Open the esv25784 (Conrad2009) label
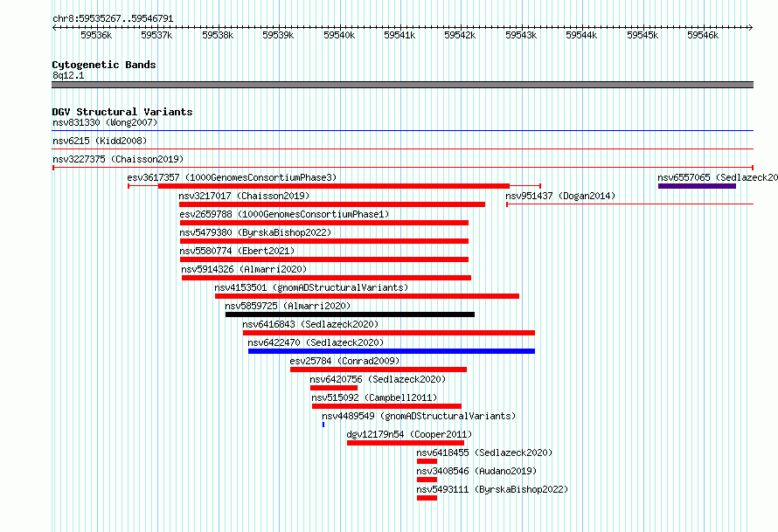This screenshot has width=778, height=532. [x=344, y=361]
